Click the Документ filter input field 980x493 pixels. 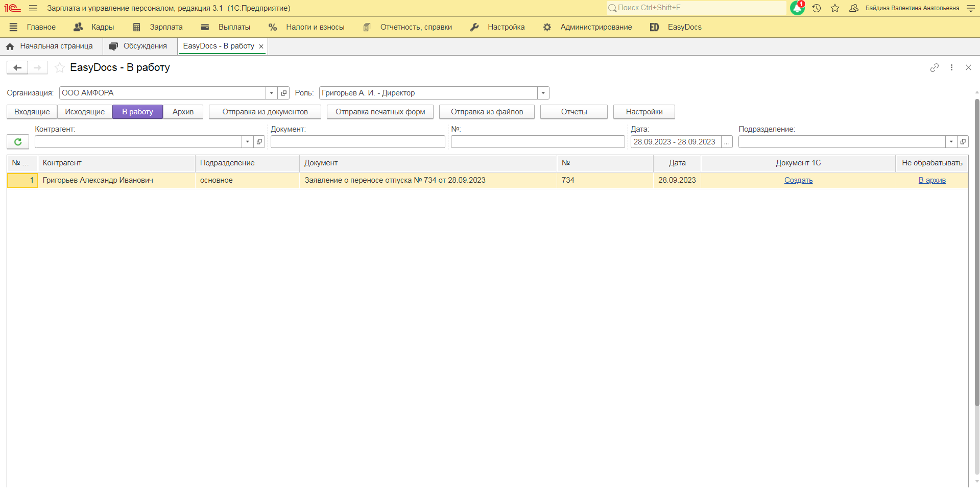click(357, 142)
